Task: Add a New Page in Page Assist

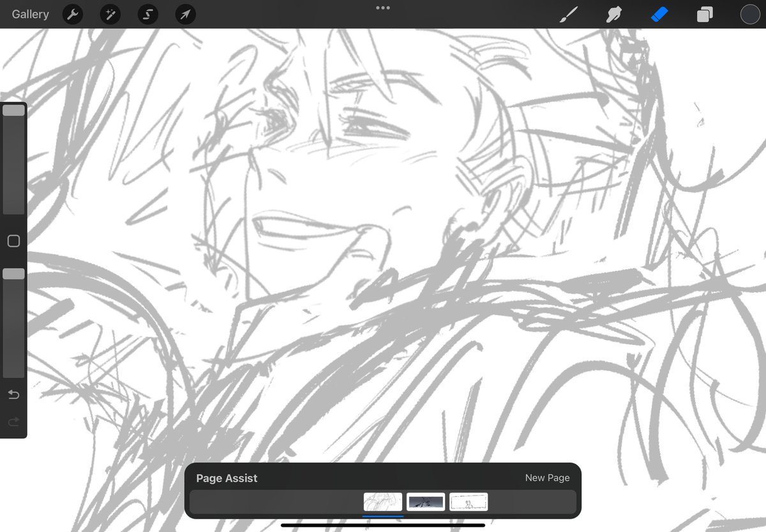Action: click(547, 478)
